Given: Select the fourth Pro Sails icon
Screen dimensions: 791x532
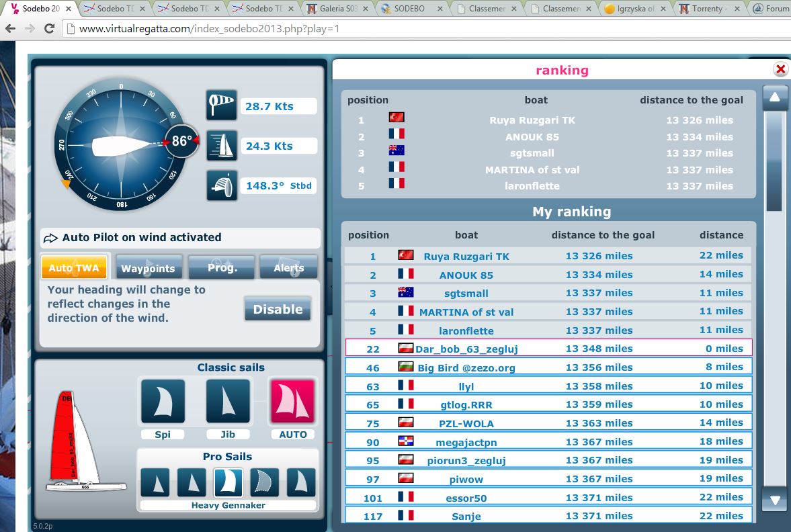Looking at the screenshot, I should 265,482.
